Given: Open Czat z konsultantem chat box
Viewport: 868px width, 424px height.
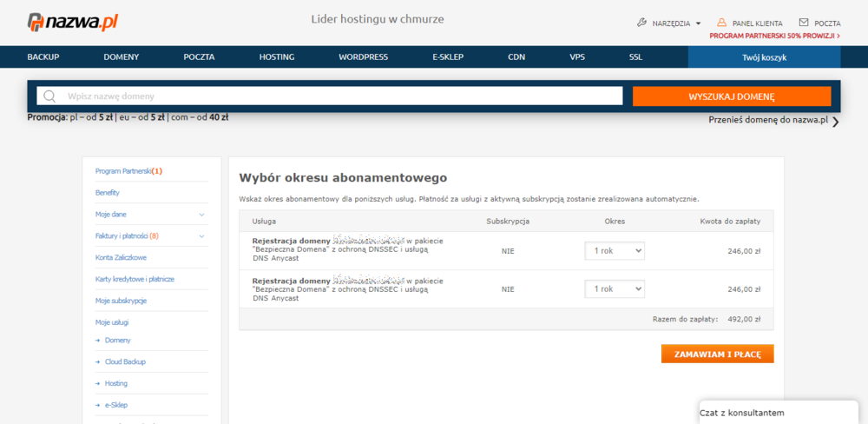Looking at the screenshot, I should pyautogui.click(x=779, y=413).
